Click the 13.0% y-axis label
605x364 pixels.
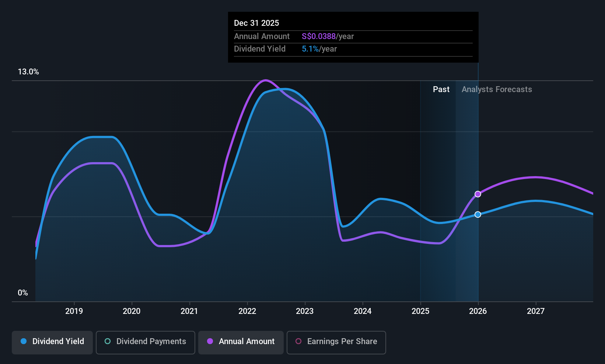28,72
